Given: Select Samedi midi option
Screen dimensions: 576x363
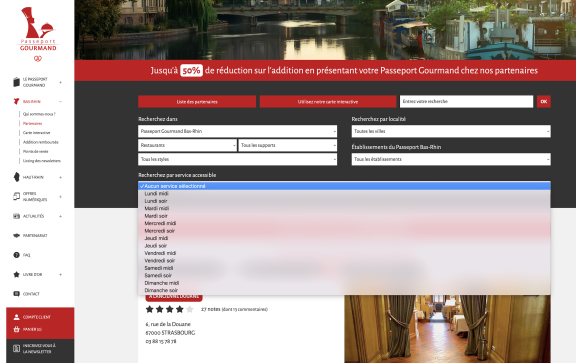Looking at the screenshot, I should [x=344, y=268].
